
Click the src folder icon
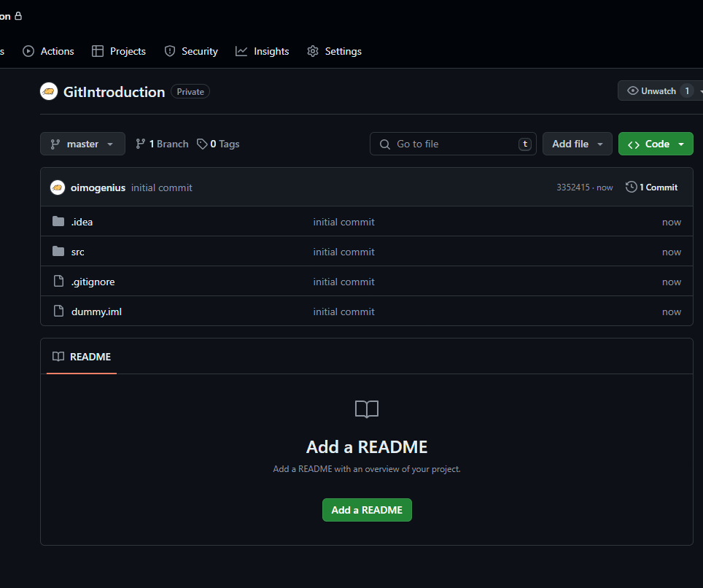tap(58, 252)
